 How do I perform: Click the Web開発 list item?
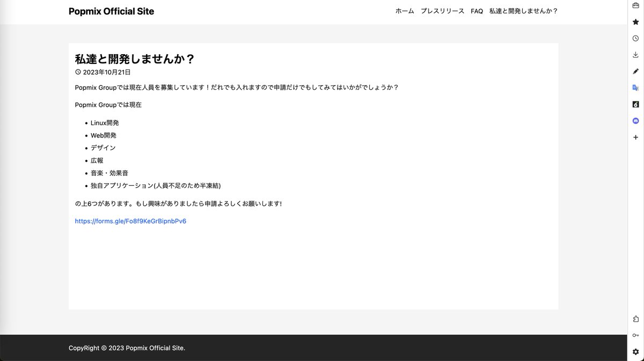104,135
